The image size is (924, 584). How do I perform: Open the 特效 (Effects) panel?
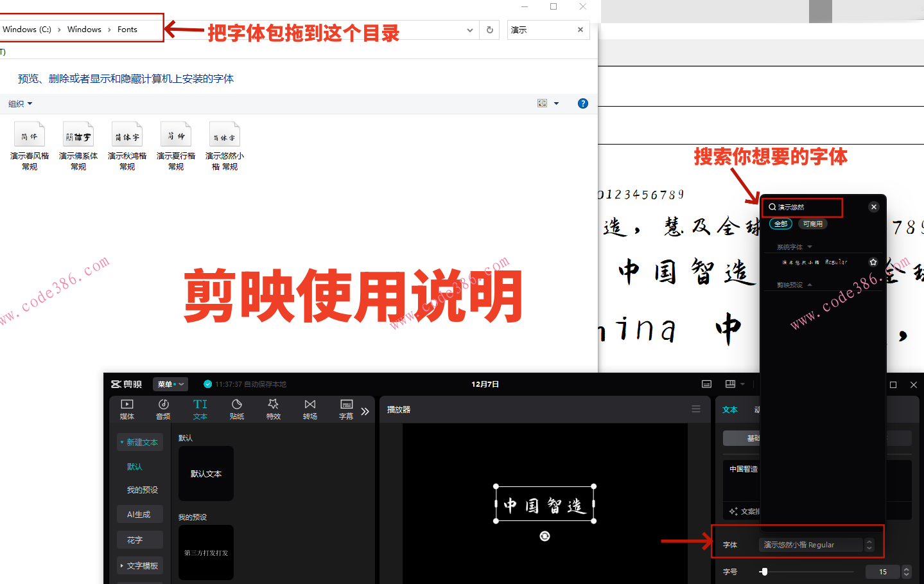[274, 409]
